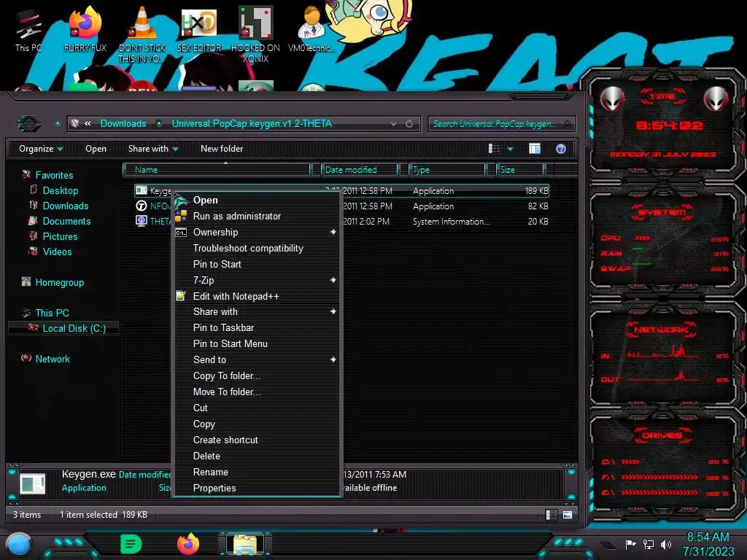Viewport: 747px width, 560px height.
Task: Select Pin to Start
Action: click(257, 264)
